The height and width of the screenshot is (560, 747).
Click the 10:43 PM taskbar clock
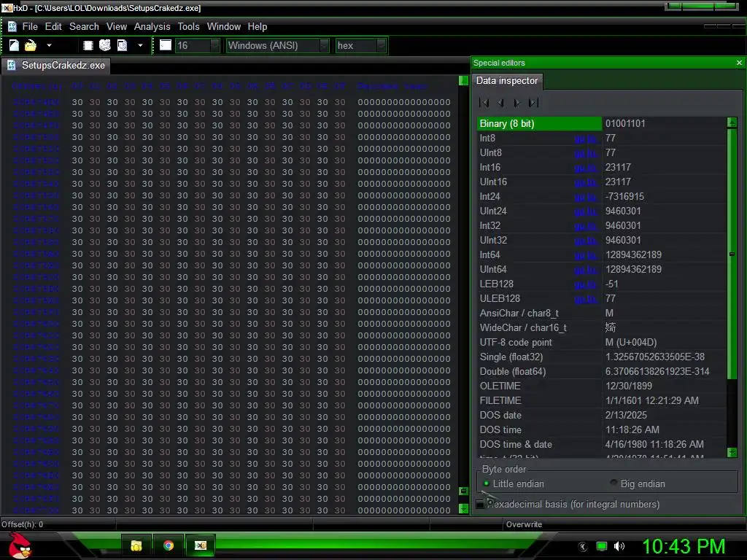pos(684,546)
